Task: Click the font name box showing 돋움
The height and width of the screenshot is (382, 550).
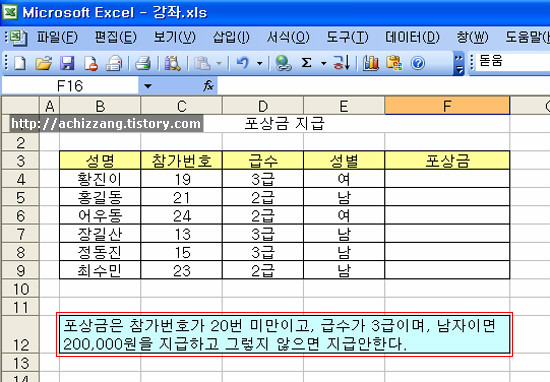Action: 513,61
